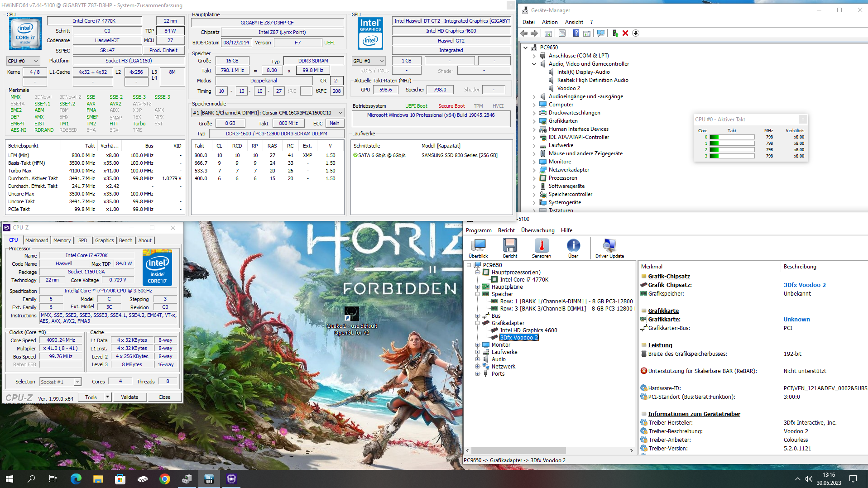Collapse the Audio, Video und Gamecontroller node
This screenshot has width=868, height=488.
pyautogui.click(x=534, y=64)
